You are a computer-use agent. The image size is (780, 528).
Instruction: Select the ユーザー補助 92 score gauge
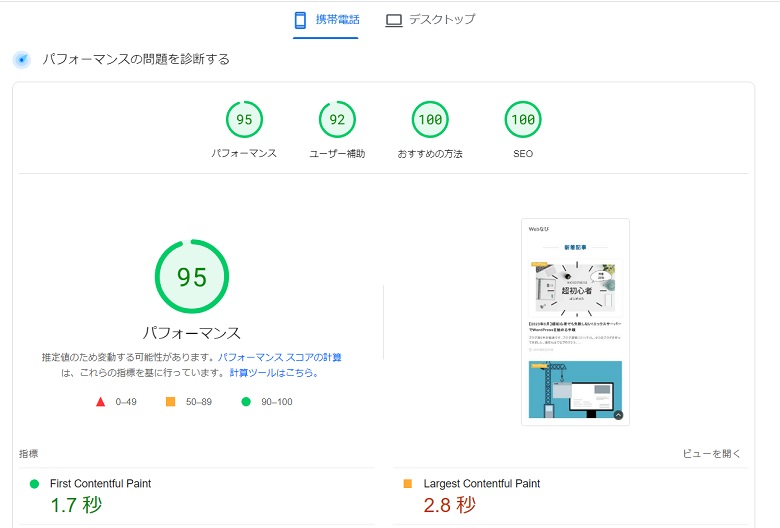coord(337,119)
